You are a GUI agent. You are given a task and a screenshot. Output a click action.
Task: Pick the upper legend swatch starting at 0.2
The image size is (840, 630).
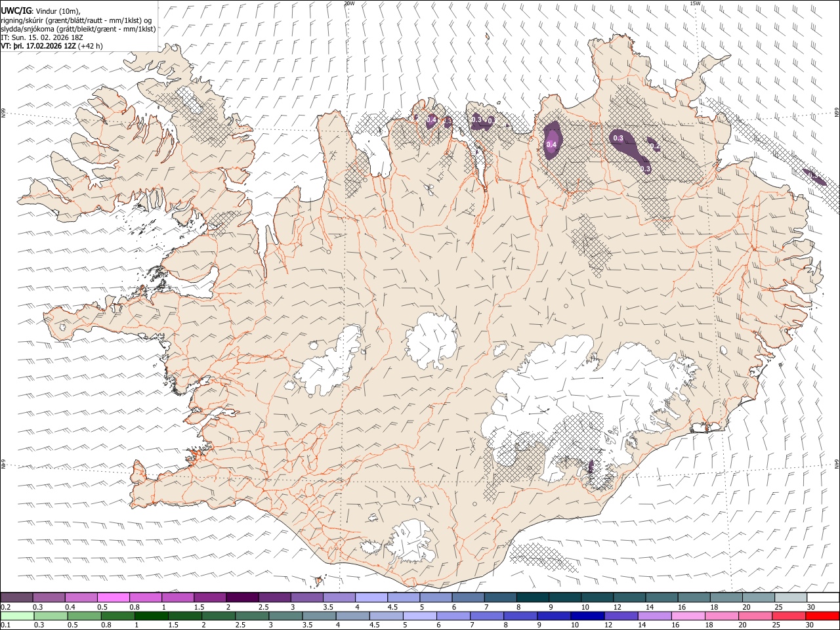16,597
